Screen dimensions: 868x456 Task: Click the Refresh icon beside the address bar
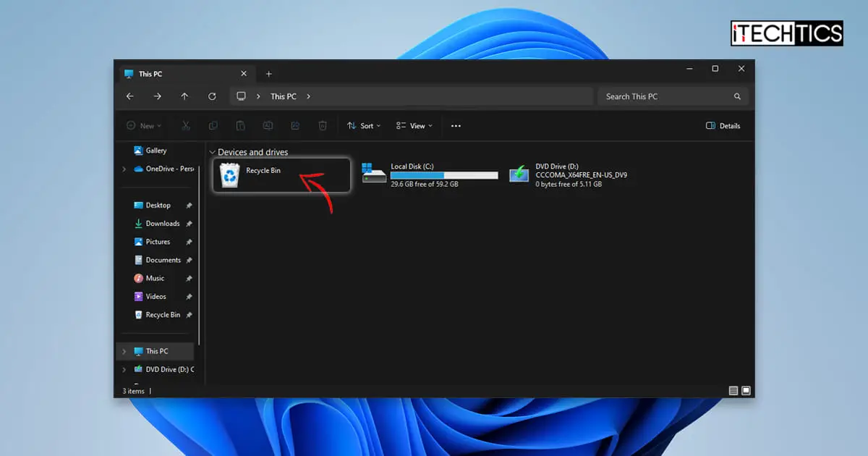(212, 96)
